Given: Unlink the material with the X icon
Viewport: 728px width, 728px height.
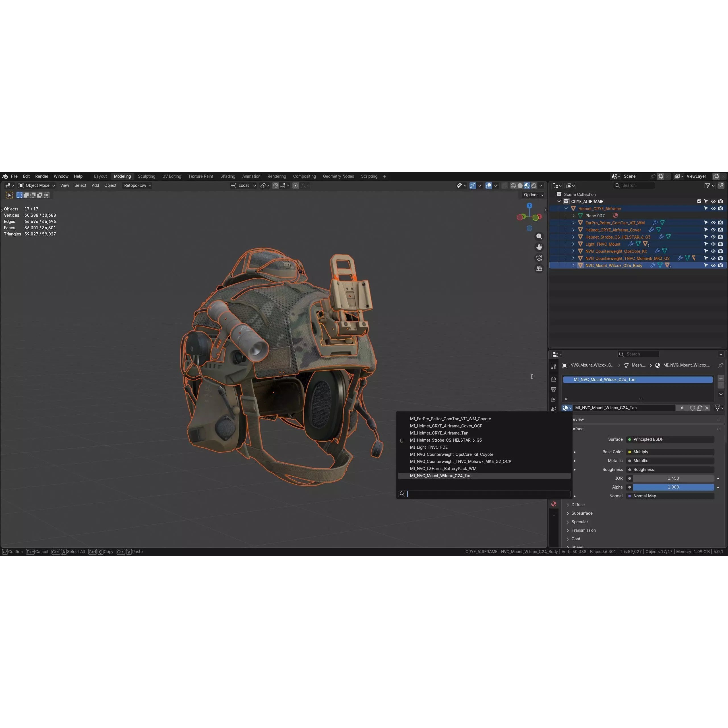Looking at the screenshot, I should point(707,408).
